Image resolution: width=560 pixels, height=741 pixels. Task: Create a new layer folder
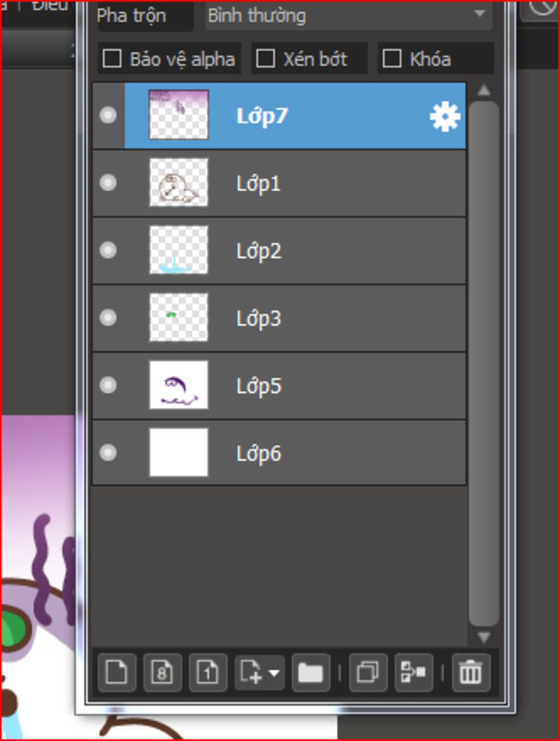click(311, 673)
